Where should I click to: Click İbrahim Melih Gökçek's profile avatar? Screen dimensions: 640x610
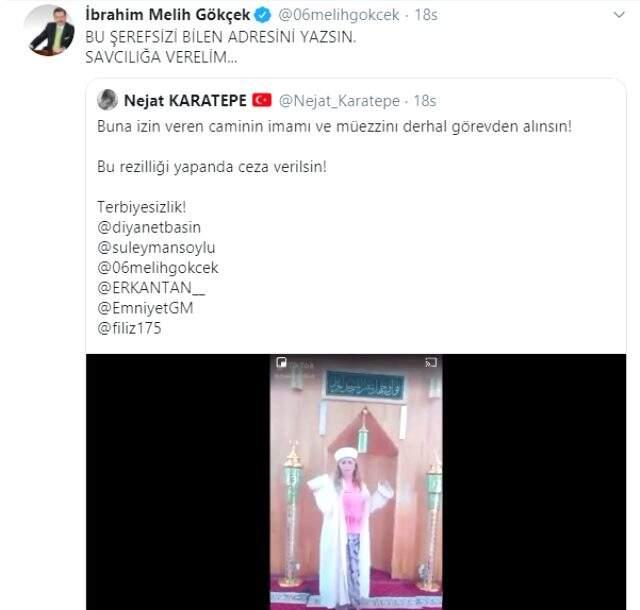coord(51,29)
